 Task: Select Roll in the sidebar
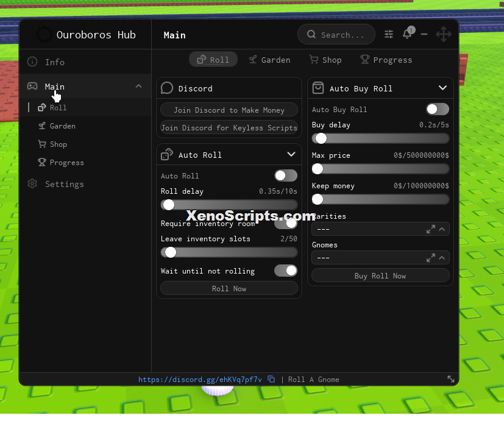85,107
